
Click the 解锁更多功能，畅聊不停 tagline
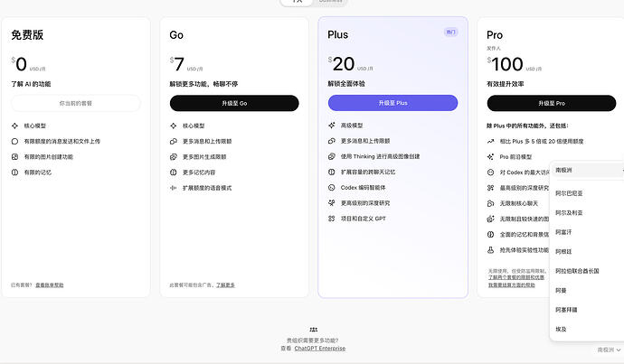point(203,84)
